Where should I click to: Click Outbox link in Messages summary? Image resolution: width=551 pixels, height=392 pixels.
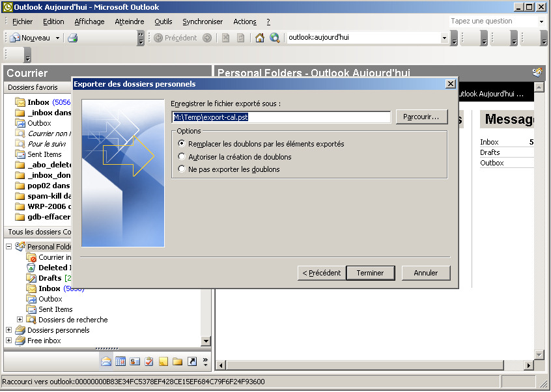[492, 163]
